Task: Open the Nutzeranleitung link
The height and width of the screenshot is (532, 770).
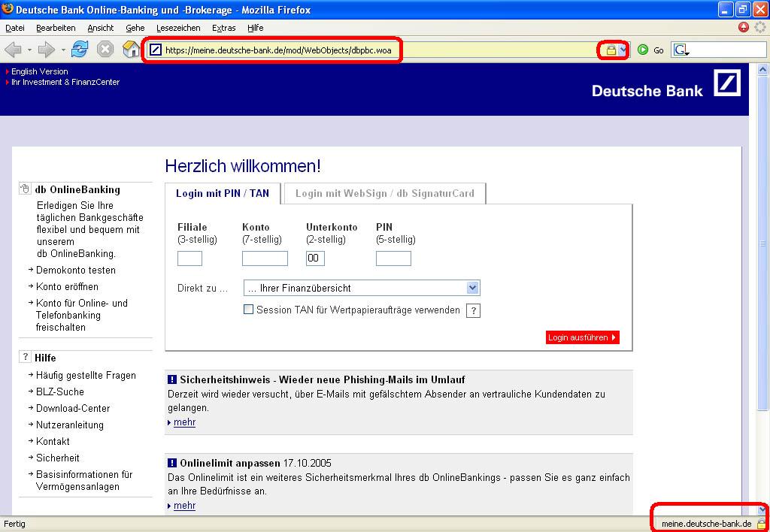Action: [70, 425]
